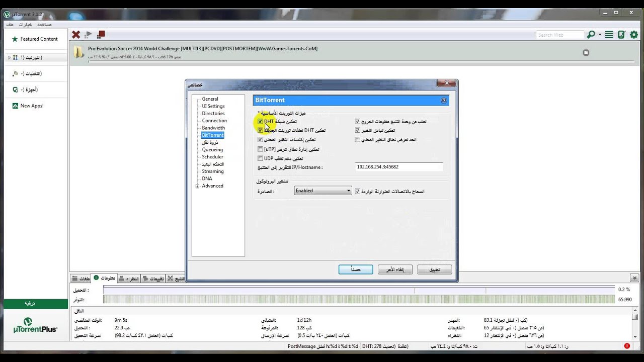This screenshot has height=362, width=644.
Task: Click the red X remove torrent icon
Action: pyautogui.click(x=76, y=35)
